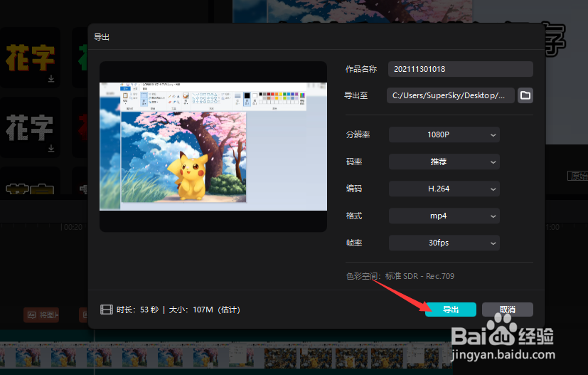Click the 00:20 mark on the timeline ruler

73,227
